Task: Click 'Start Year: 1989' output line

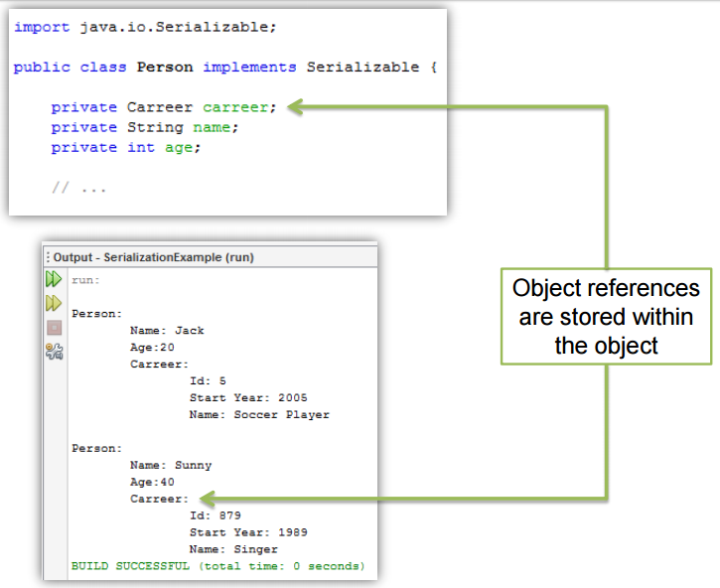Action: pyautogui.click(x=247, y=532)
